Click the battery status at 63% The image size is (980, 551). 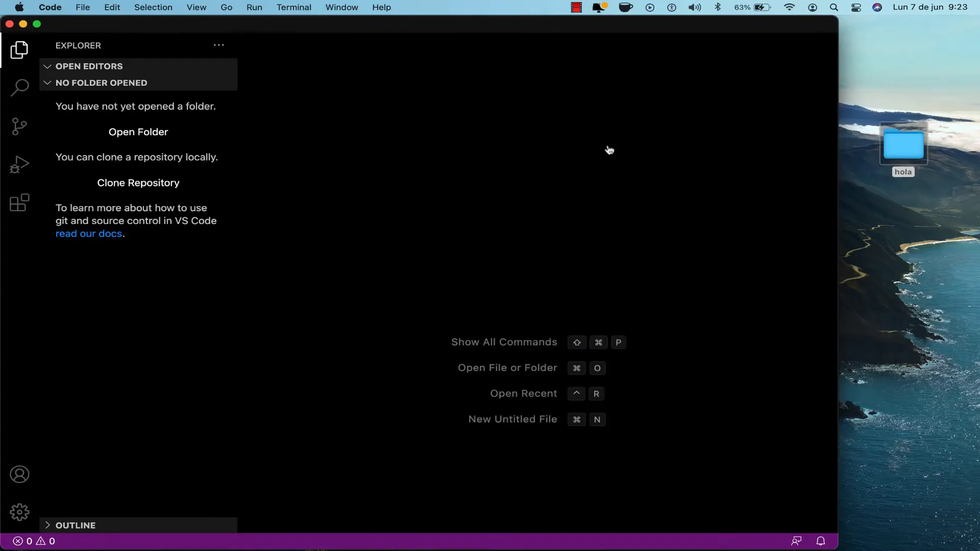[753, 7]
